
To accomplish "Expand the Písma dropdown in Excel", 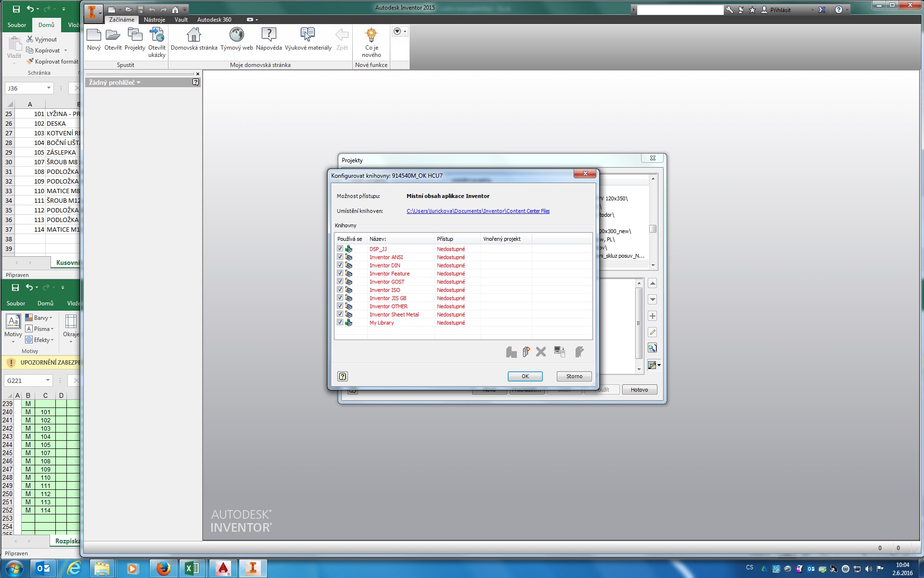I will pos(52,329).
